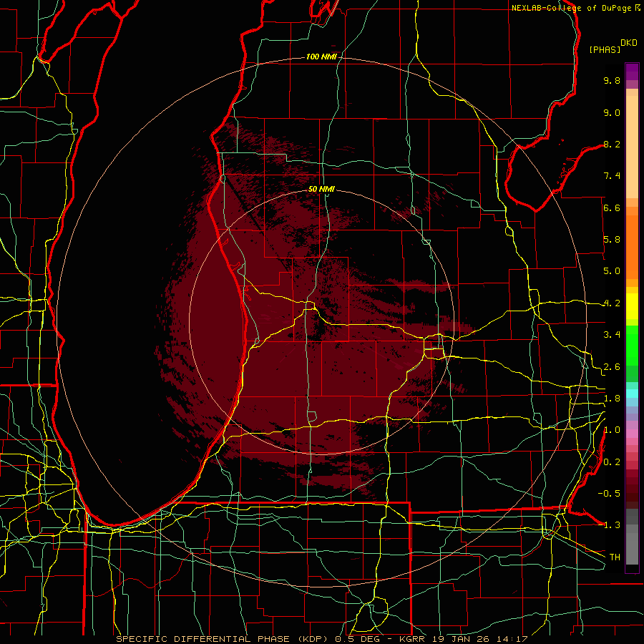644x644 pixels.
Task: Click the DKD label above the color scale
Action: click(x=629, y=43)
